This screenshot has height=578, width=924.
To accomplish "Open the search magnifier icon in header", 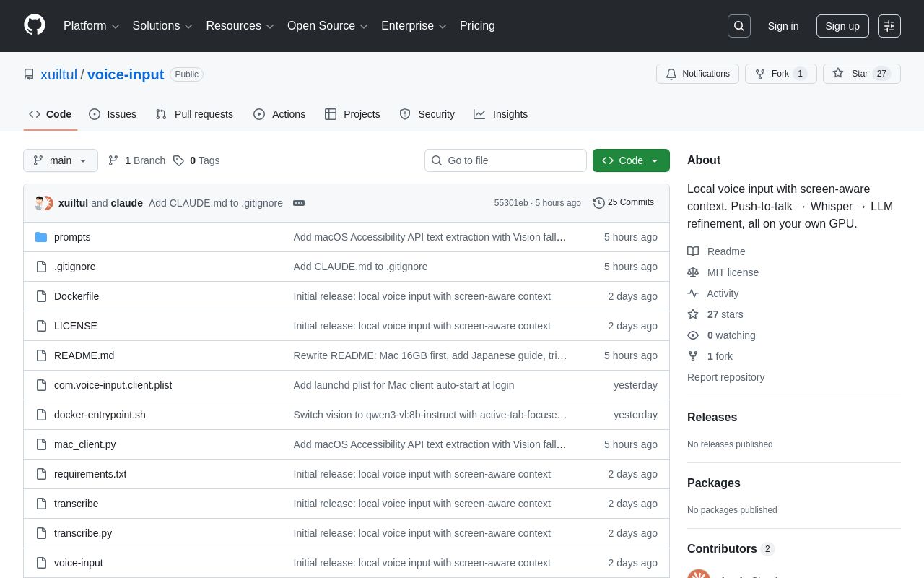I will pyautogui.click(x=739, y=26).
